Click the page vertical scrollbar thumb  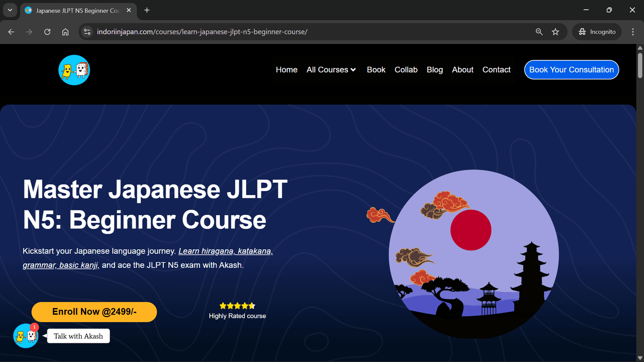[x=640, y=65]
